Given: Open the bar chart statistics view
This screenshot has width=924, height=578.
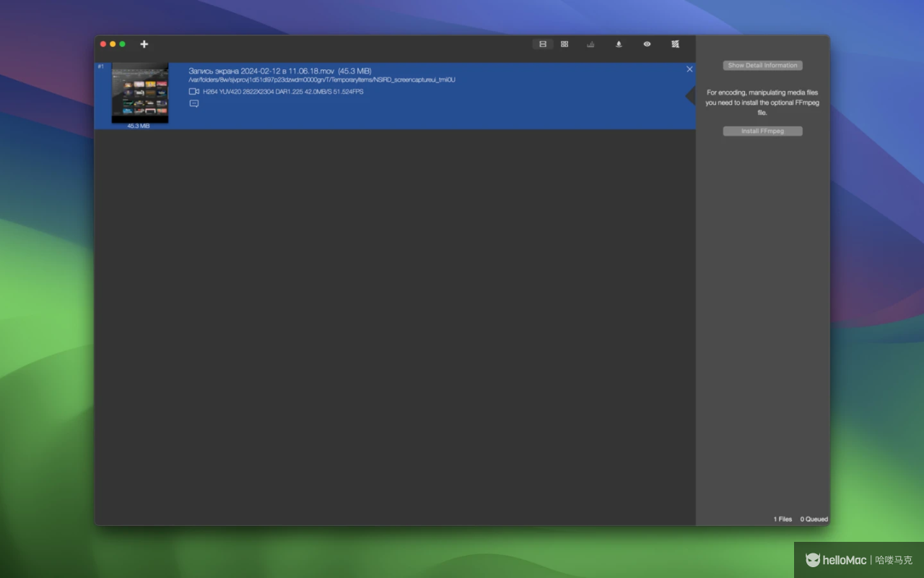Looking at the screenshot, I should (x=590, y=44).
